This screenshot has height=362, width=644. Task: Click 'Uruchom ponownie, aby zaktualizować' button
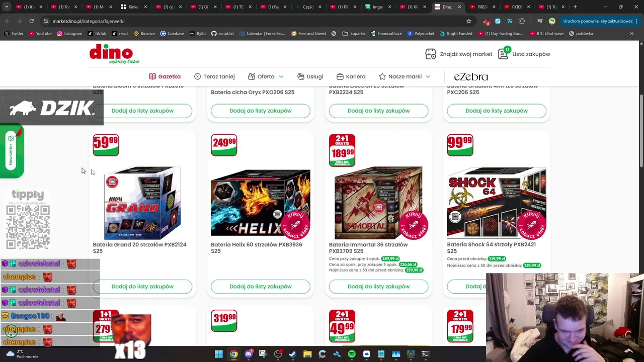598,21
